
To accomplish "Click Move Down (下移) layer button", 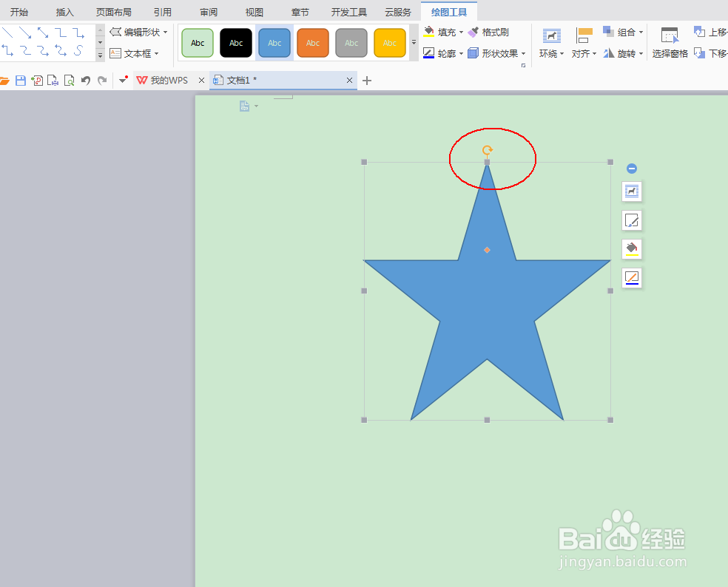I will tap(710, 53).
